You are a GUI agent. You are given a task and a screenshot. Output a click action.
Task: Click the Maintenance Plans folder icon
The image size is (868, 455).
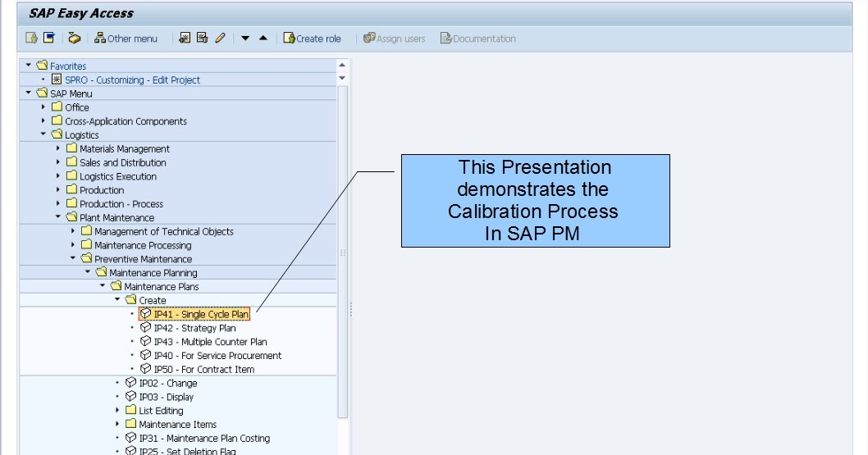[116, 286]
